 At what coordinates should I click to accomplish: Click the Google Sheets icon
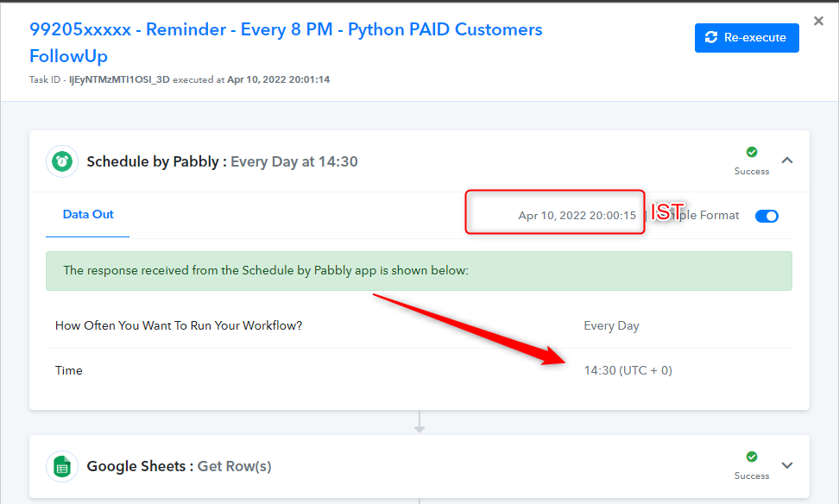pos(62,467)
